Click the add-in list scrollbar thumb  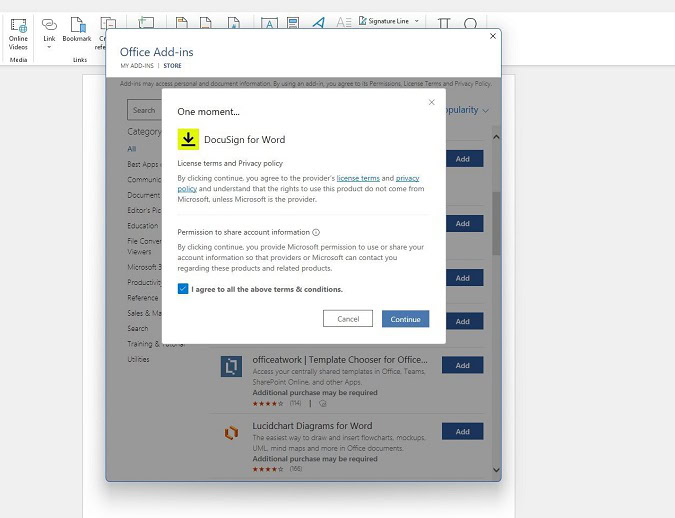496,223
